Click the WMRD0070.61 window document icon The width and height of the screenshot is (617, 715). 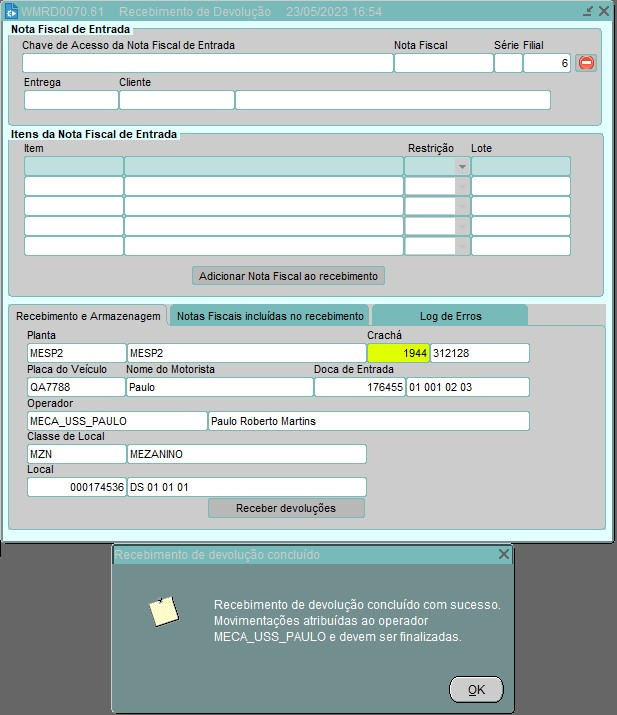[11, 11]
